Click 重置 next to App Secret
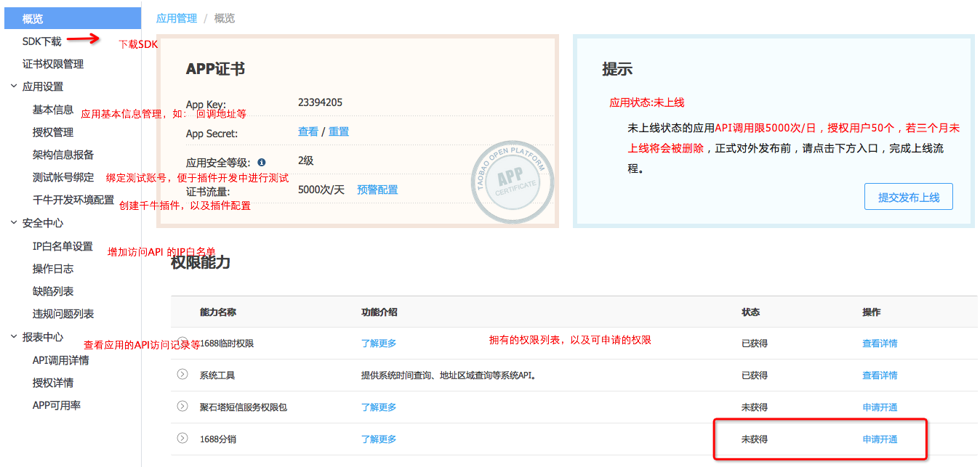This screenshot has height=467, width=980. (x=339, y=131)
